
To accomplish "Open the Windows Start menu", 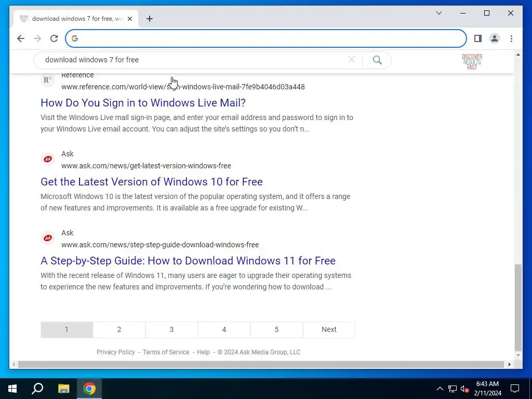I will 12,389.
